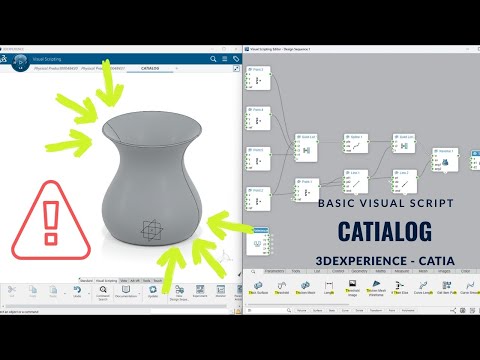The width and height of the screenshot is (480, 360).
Task: Open the dropdown arrow next to Paste
Action: (x=65, y=294)
